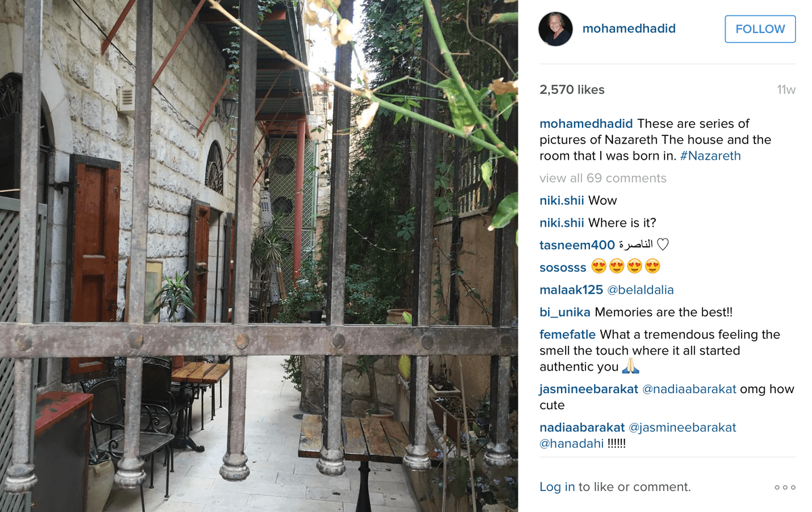The width and height of the screenshot is (812, 512).
Task: Visit sososss commenter profile
Action: pyautogui.click(x=563, y=267)
